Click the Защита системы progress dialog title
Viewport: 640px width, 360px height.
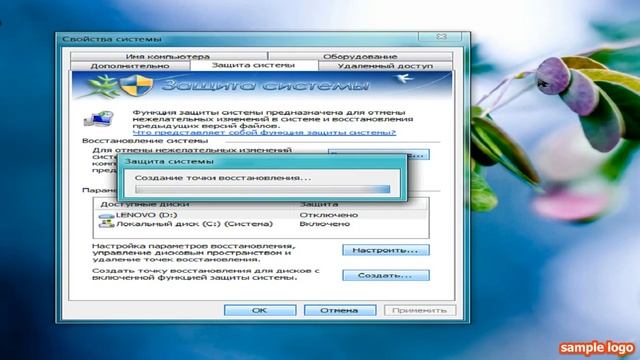pos(169,162)
